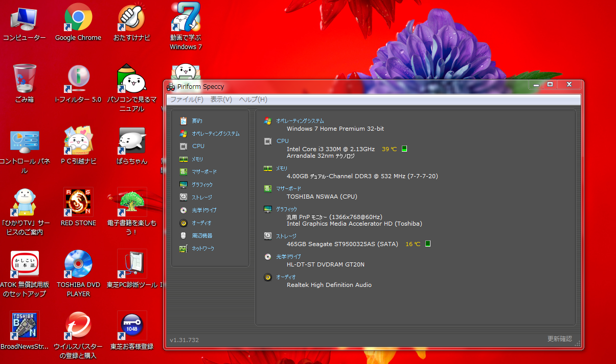Select 要約 summary in Speccy sidebar
This screenshot has width=616, height=364.
[197, 121]
